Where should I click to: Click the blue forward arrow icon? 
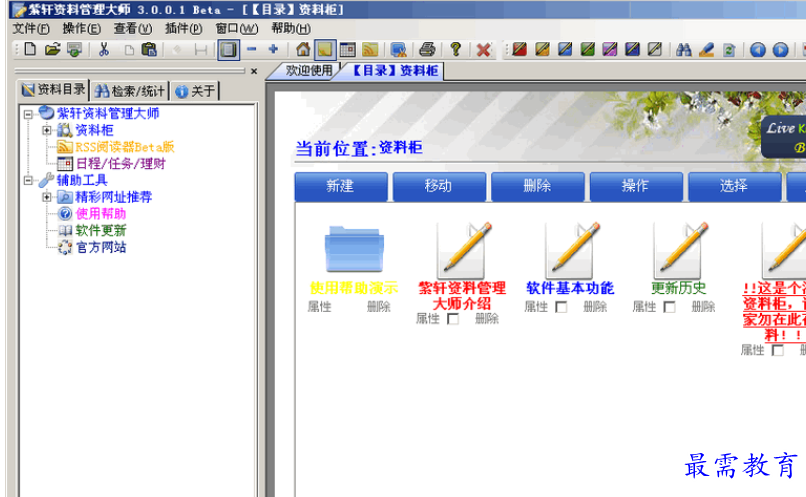[x=780, y=50]
